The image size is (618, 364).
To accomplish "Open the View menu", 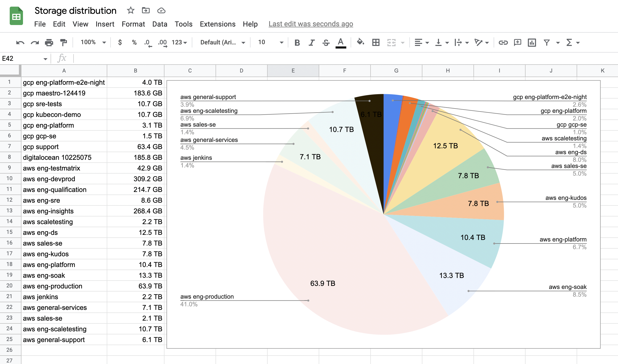I will (x=80, y=24).
